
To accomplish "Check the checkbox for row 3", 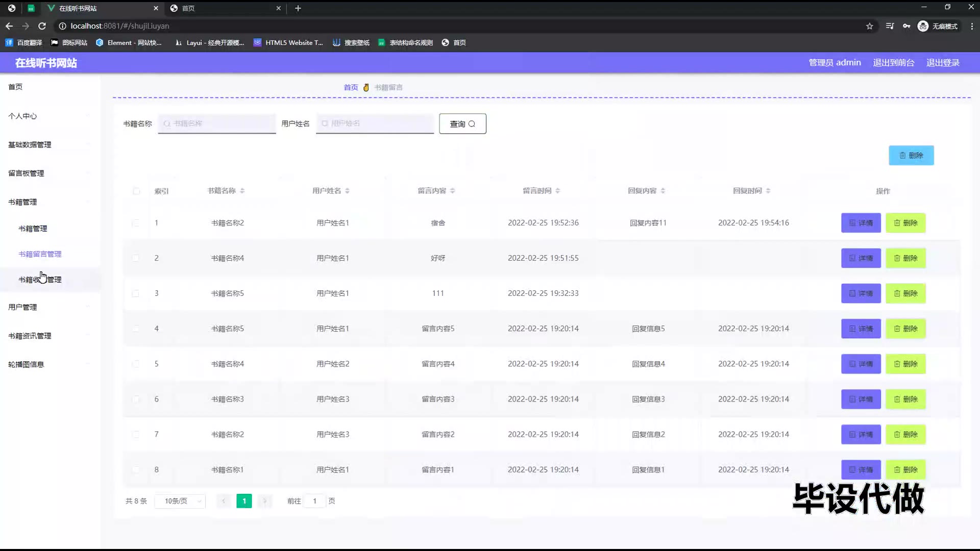I will point(136,293).
